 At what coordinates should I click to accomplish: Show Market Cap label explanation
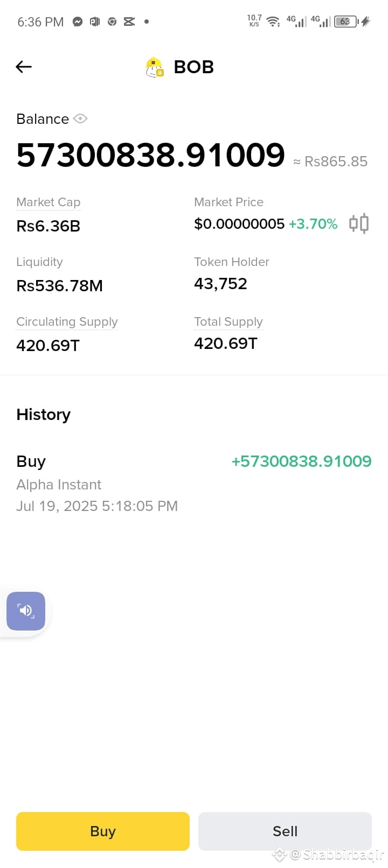(48, 202)
